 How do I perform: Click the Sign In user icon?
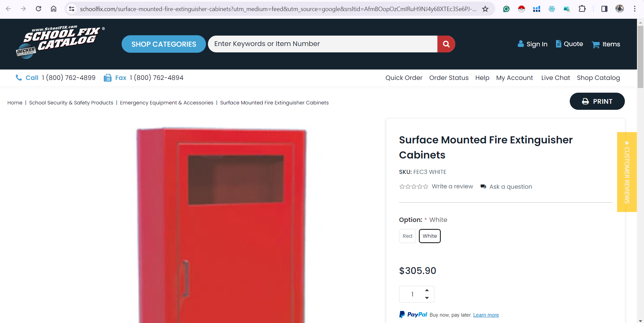(x=521, y=44)
